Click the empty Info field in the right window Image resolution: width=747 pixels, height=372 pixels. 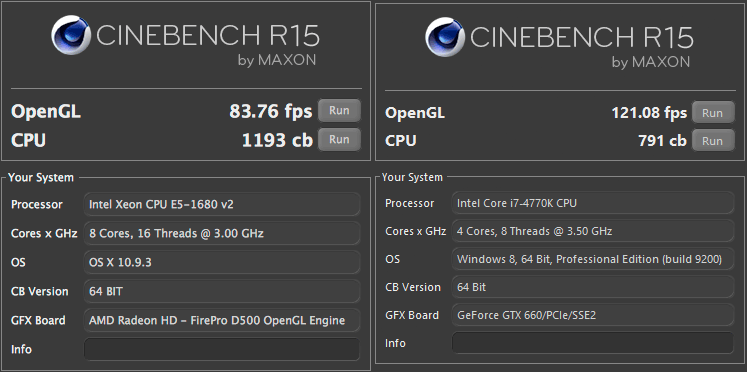(x=593, y=343)
